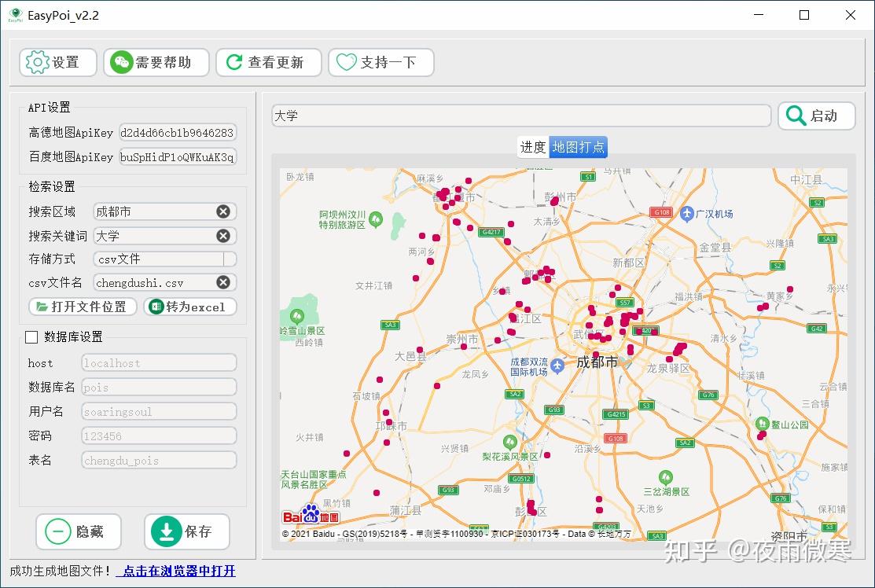Click the 彭州市 label on the map
875x588 pixels.
[561, 197]
